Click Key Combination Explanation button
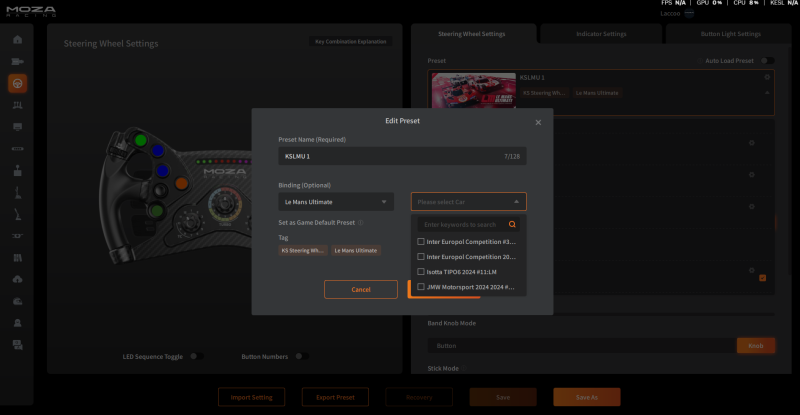800x415 pixels. [x=351, y=42]
